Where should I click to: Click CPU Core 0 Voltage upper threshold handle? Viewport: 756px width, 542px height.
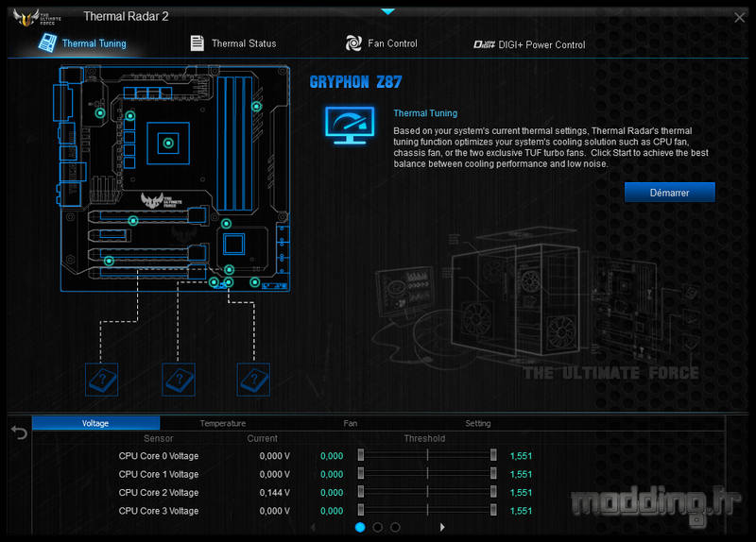click(x=493, y=455)
